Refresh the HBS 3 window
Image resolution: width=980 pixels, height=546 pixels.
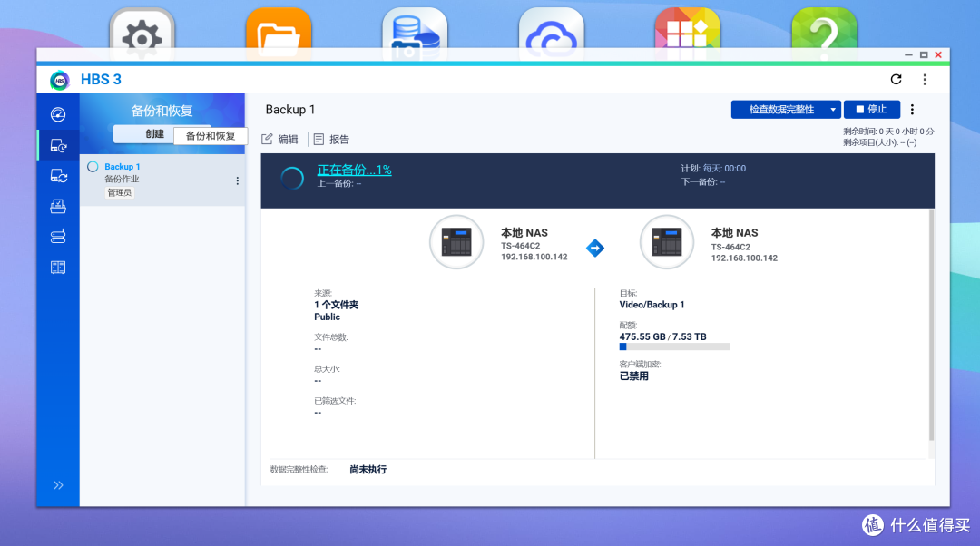896,79
